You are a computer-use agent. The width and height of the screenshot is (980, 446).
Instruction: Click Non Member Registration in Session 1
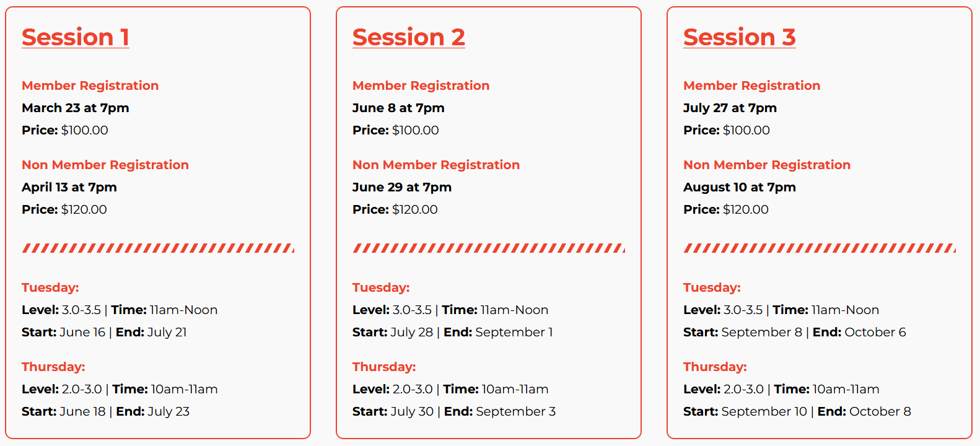click(105, 165)
